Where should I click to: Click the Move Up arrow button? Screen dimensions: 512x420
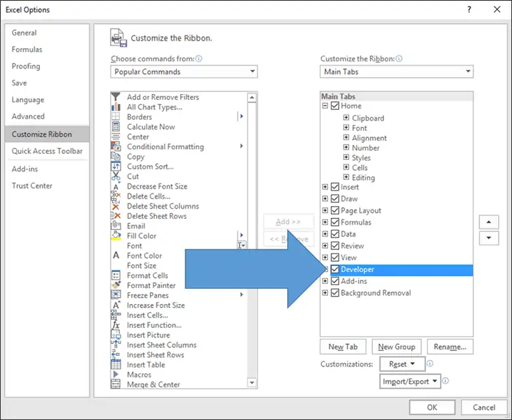(489, 222)
